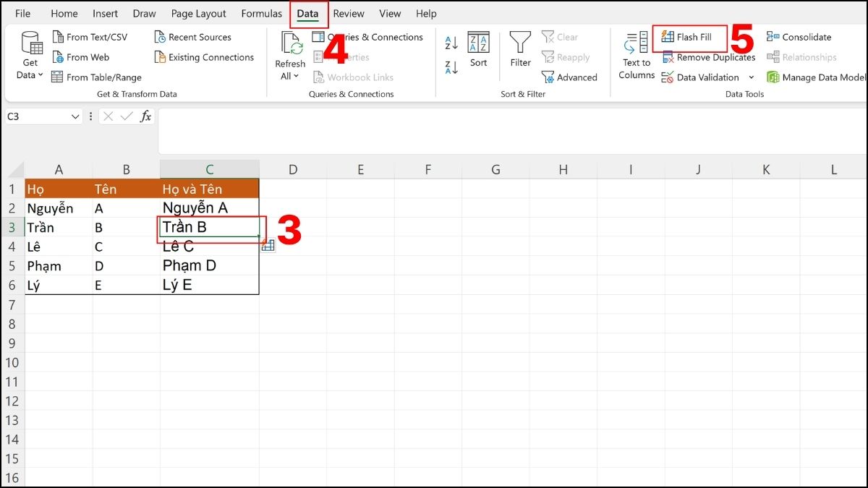Sort Z to A descending
Viewport: 868px width, 488px height.
pos(451,67)
